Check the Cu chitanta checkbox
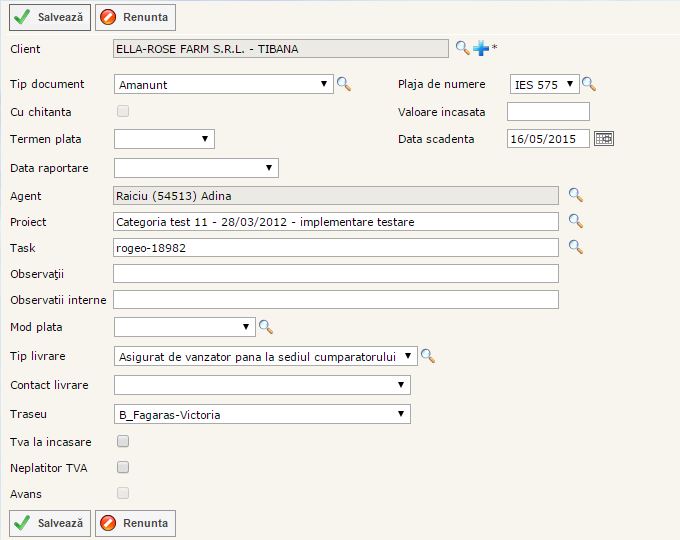Viewport: 680px width, 540px height. click(123, 111)
